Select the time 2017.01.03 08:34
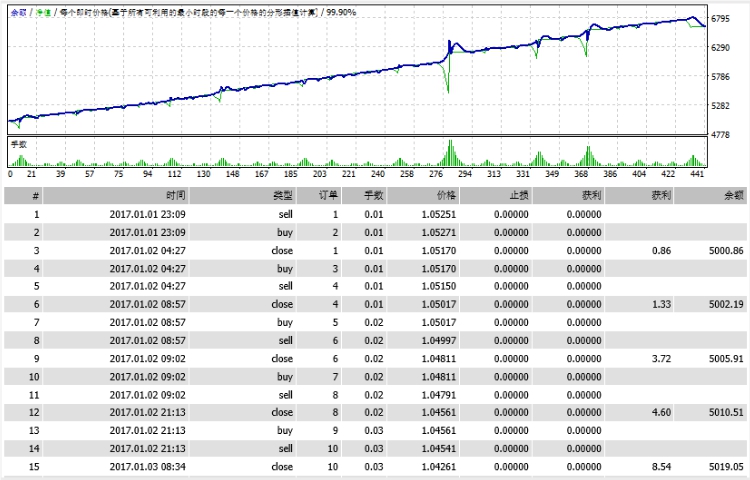The image size is (750, 480). tap(147, 467)
